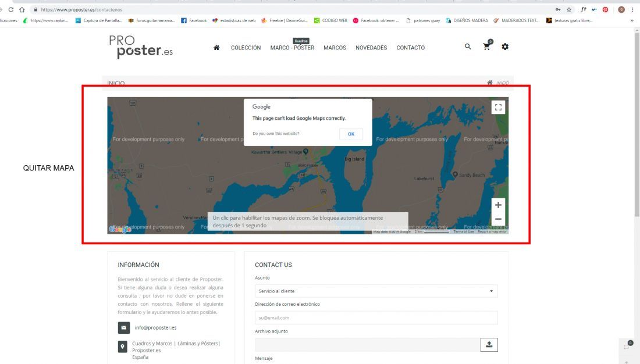Click the Pinterest extension icon

[x=605, y=9]
